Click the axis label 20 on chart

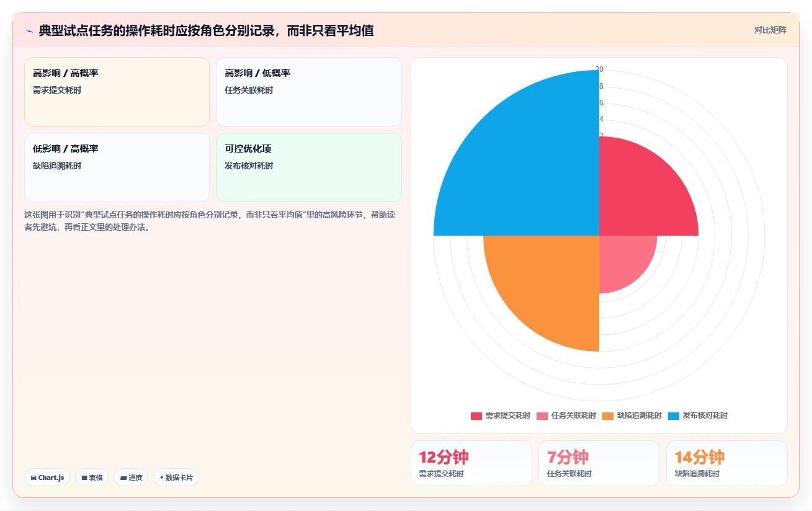coord(599,69)
